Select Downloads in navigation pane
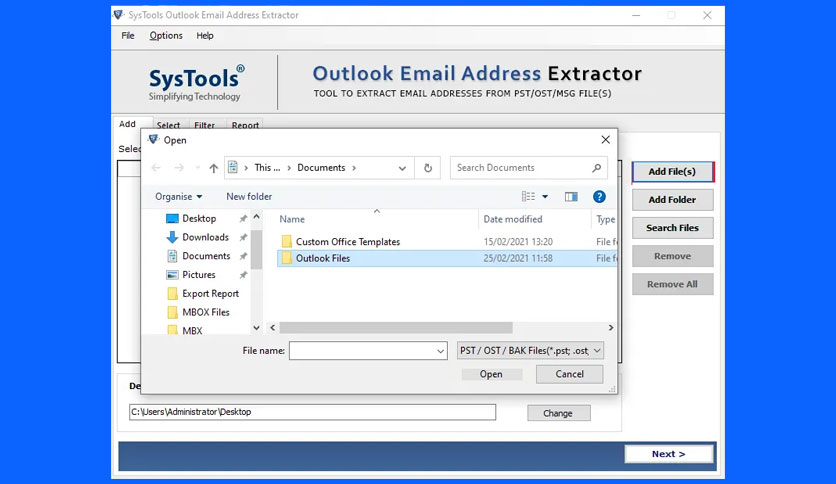 point(205,237)
